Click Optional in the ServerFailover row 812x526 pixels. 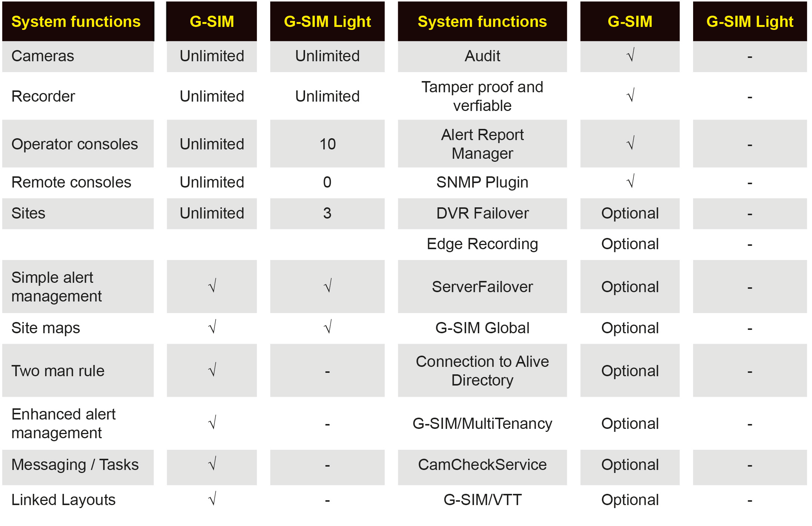point(630,287)
